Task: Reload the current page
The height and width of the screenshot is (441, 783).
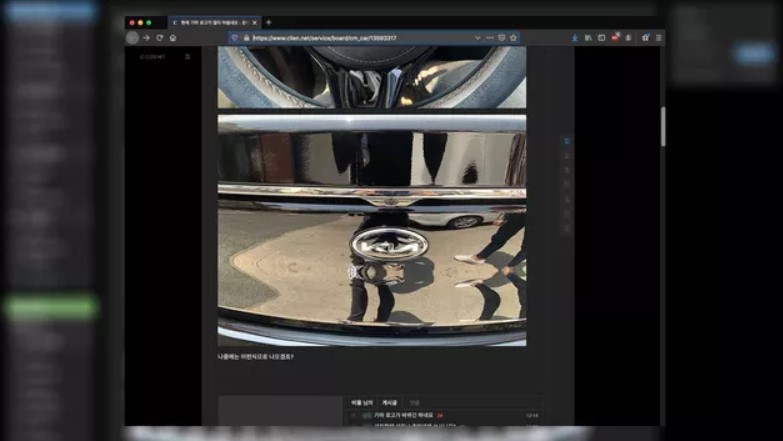Action: click(x=159, y=38)
